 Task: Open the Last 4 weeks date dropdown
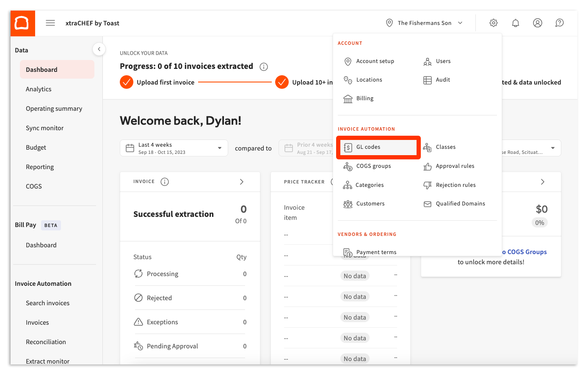174,148
